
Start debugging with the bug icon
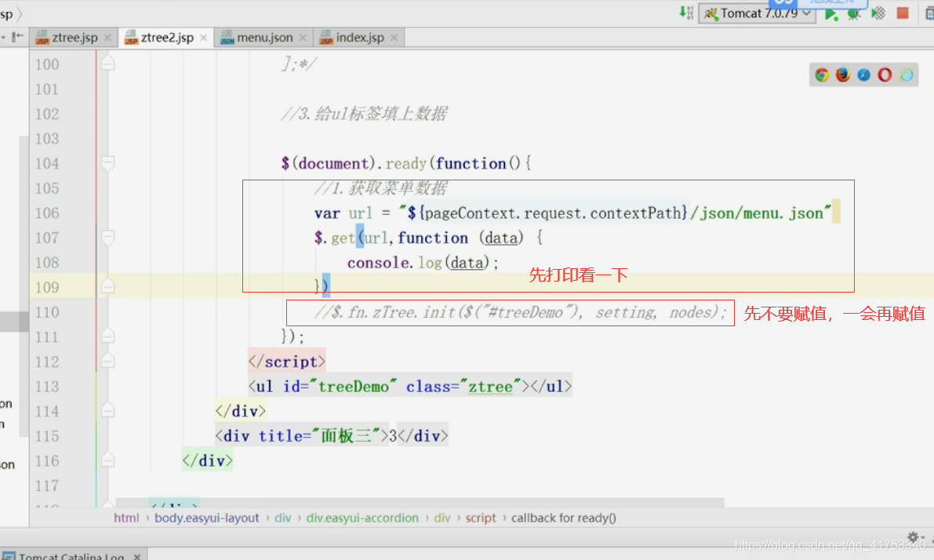[x=853, y=13]
